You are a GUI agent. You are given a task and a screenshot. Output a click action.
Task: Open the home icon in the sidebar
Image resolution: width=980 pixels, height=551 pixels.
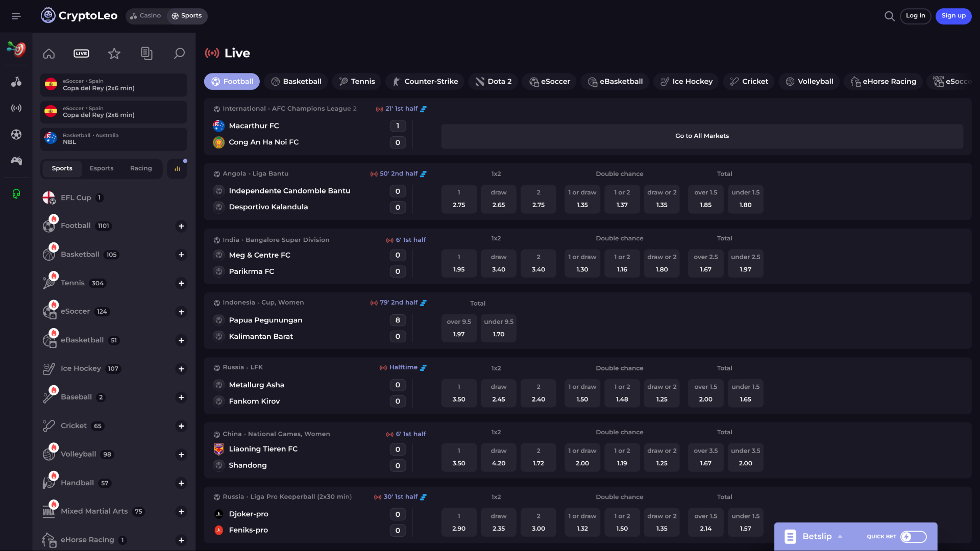48,53
